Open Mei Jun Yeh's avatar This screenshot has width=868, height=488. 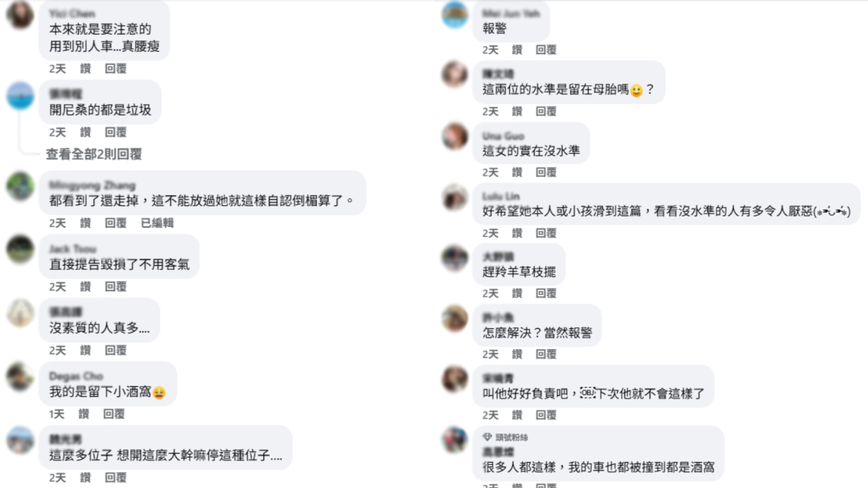point(455,14)
